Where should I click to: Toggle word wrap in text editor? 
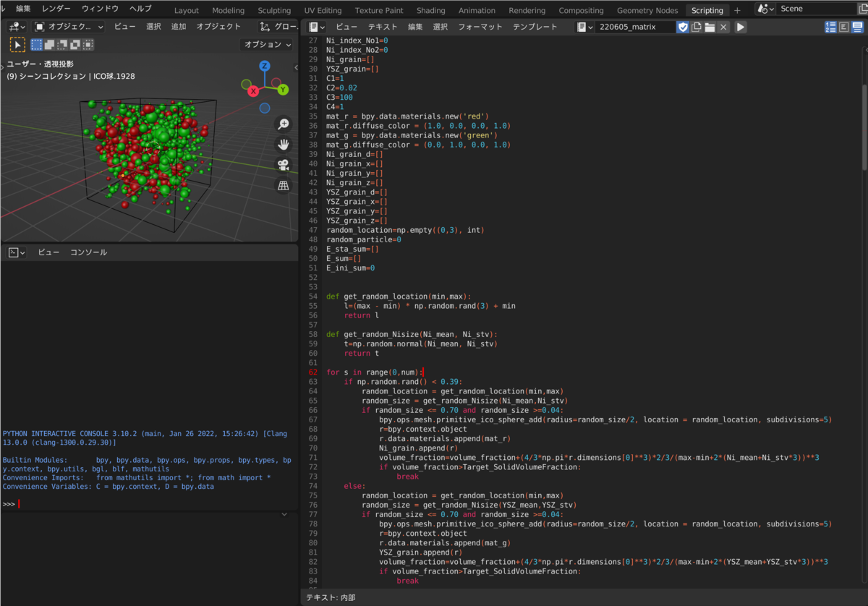point(843,27)
